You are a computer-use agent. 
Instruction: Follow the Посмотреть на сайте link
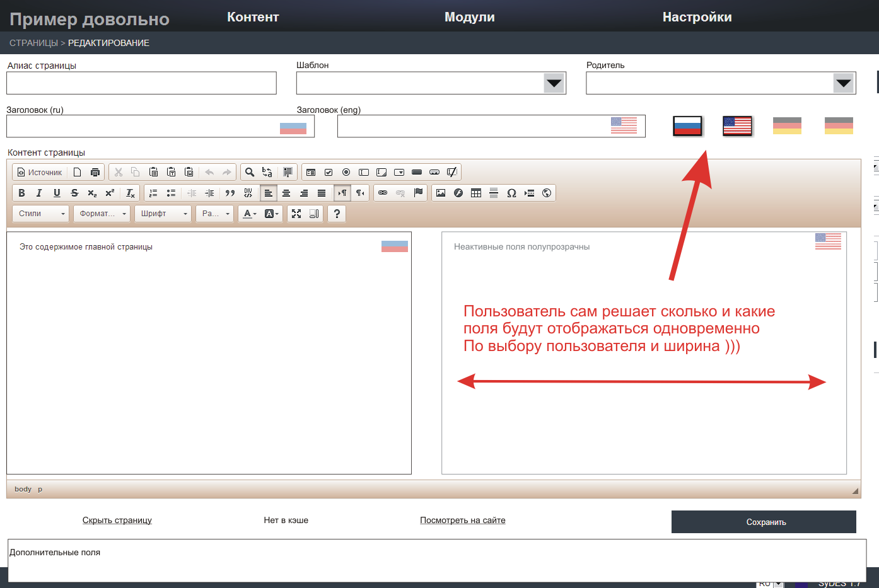[462, 520]
